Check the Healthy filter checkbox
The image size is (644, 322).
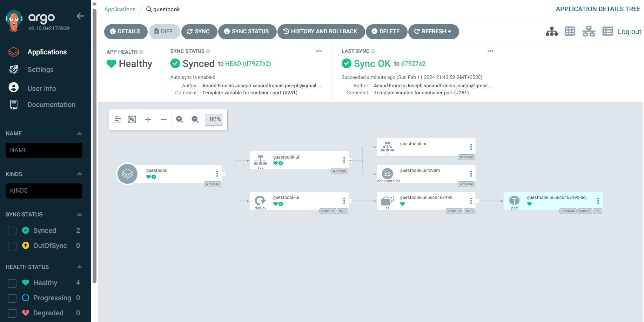coord(12,283)
